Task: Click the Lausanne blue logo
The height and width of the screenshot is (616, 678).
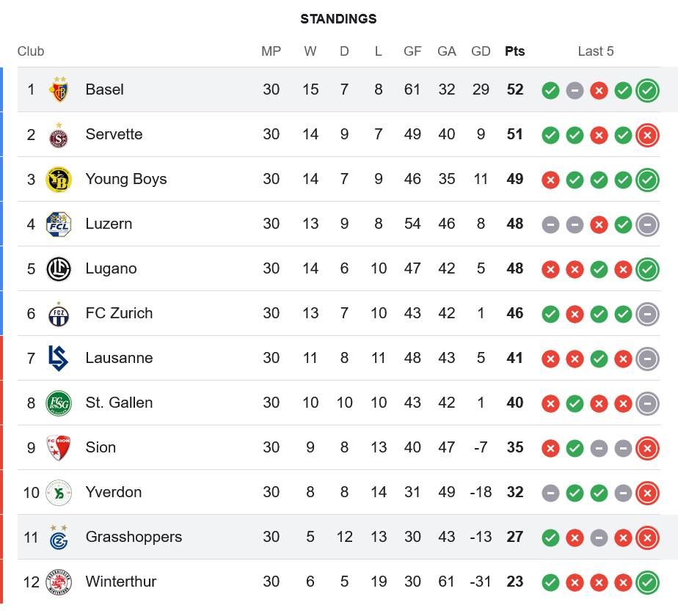Action: pyautogui.click(x=59, y=359)
